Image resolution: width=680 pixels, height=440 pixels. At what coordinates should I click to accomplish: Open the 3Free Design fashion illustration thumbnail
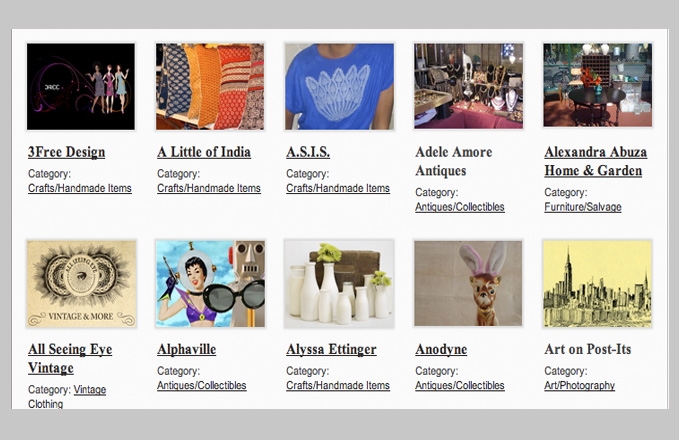tap(81, 86)
